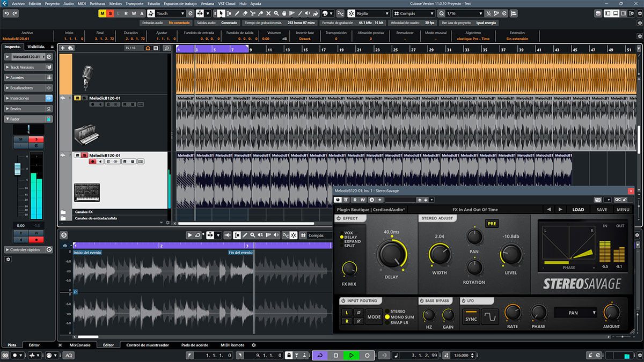
Task: Toggle the LFO section power switch
Action: point(464,301)
